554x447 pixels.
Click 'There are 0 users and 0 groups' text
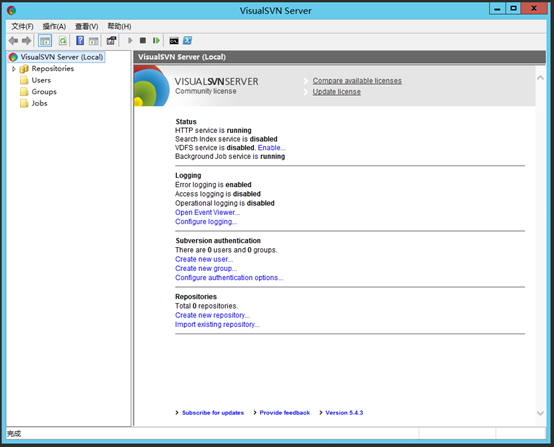(226, 250)
